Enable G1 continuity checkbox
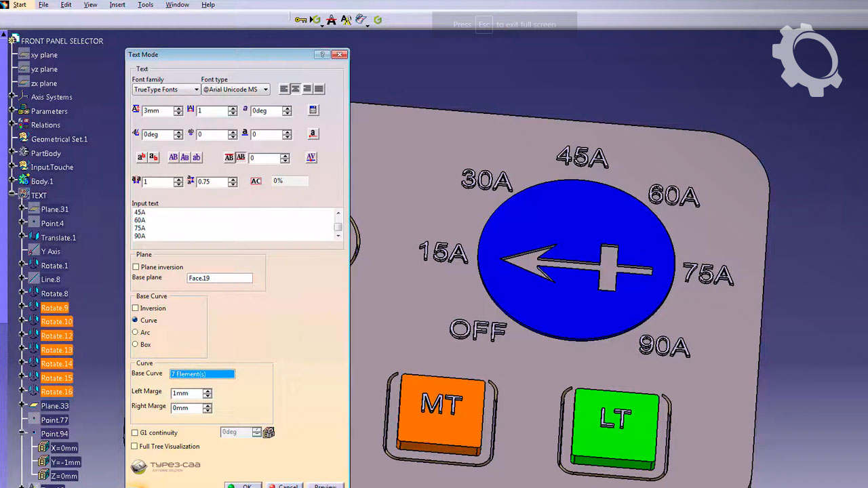Viewport: 868px width, 488px height. (134, 432)
